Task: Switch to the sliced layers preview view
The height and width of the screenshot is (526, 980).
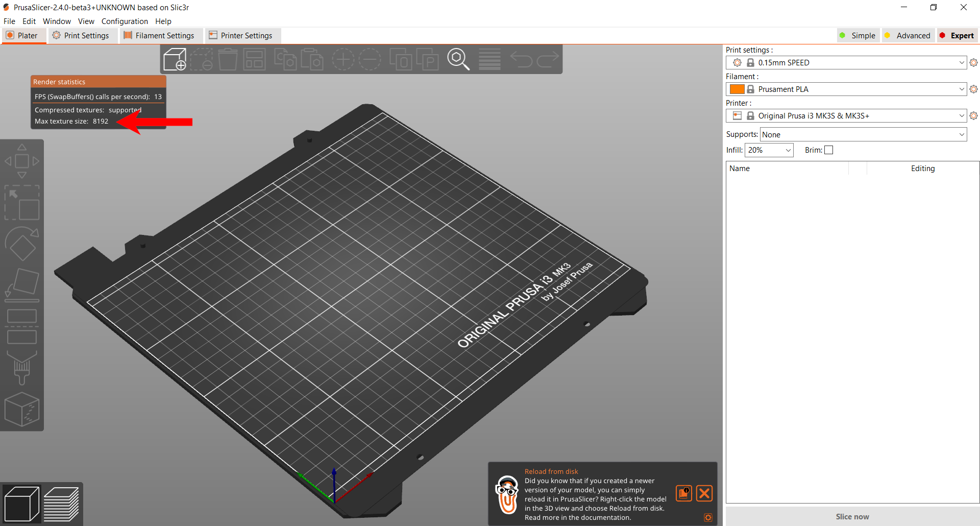Action: [62, 504]
